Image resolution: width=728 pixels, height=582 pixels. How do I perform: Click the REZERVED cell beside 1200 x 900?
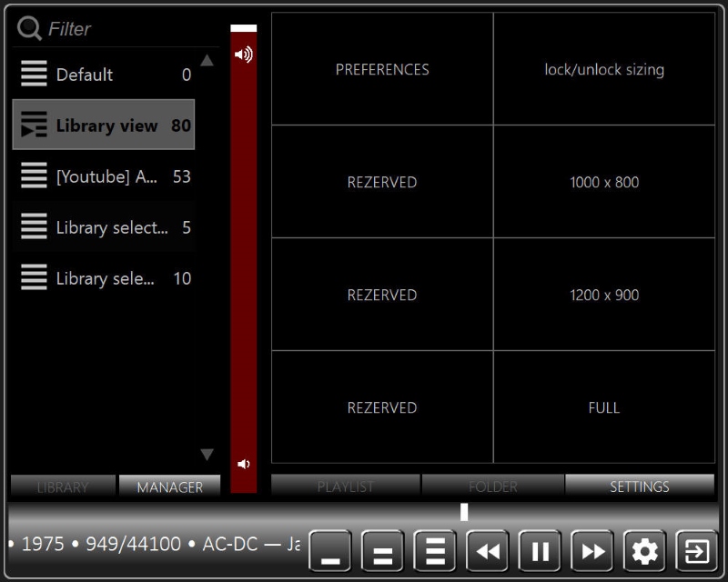click(x=382, y=295)
